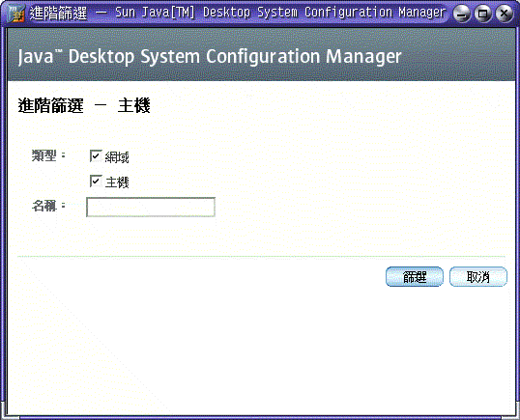Click the Java Desktop System Configuration Manager banner text
520x420 pixels.
(x=210, y=56)
